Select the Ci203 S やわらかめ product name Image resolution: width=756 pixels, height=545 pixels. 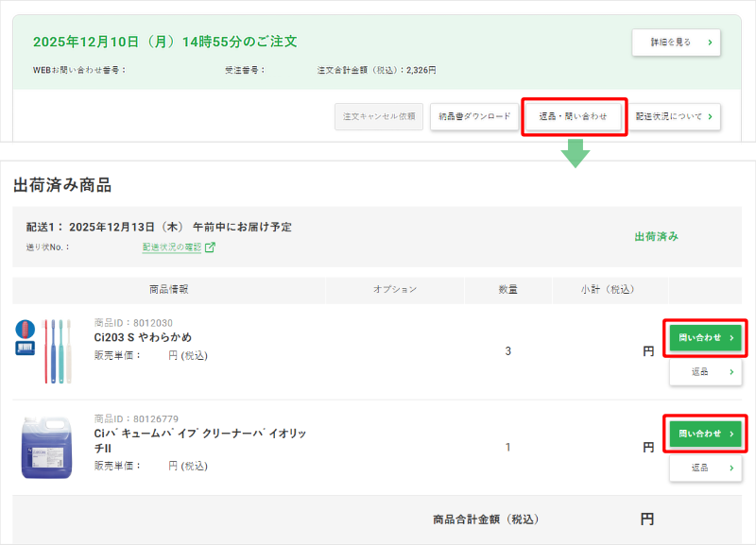[x=143, y=337]
